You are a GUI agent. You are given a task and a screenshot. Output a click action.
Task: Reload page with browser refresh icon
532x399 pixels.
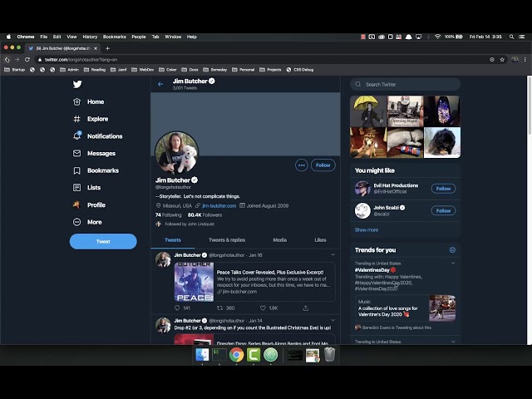coord(27,59)
